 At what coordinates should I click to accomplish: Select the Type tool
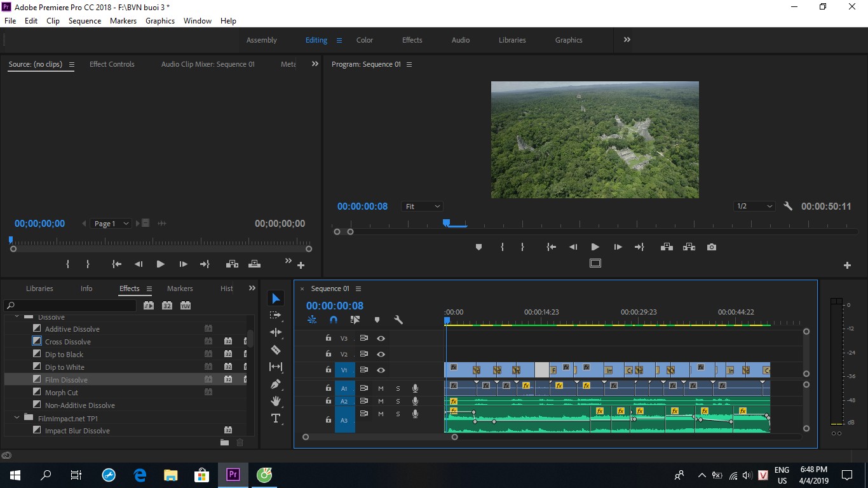pos(276,418)
